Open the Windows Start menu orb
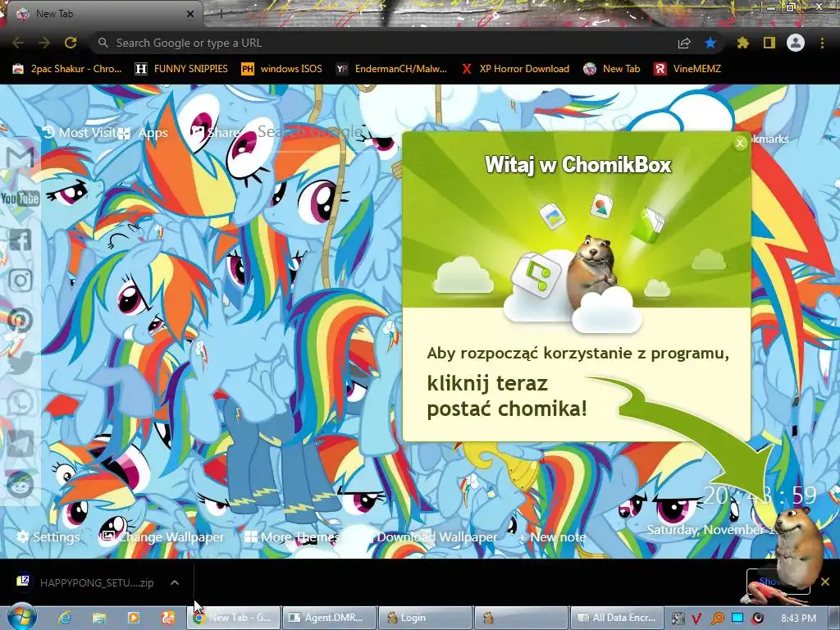This screenshot has width=840, height=630. 21,617
